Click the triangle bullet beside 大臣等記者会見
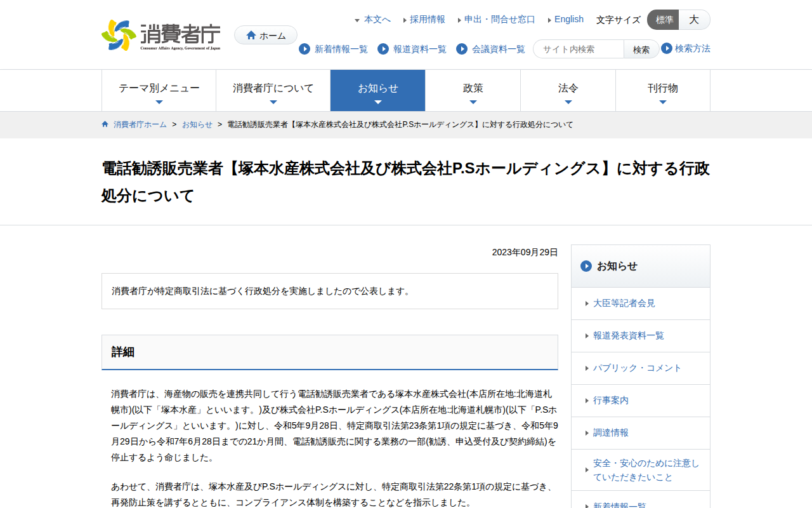 click(587, 304)
